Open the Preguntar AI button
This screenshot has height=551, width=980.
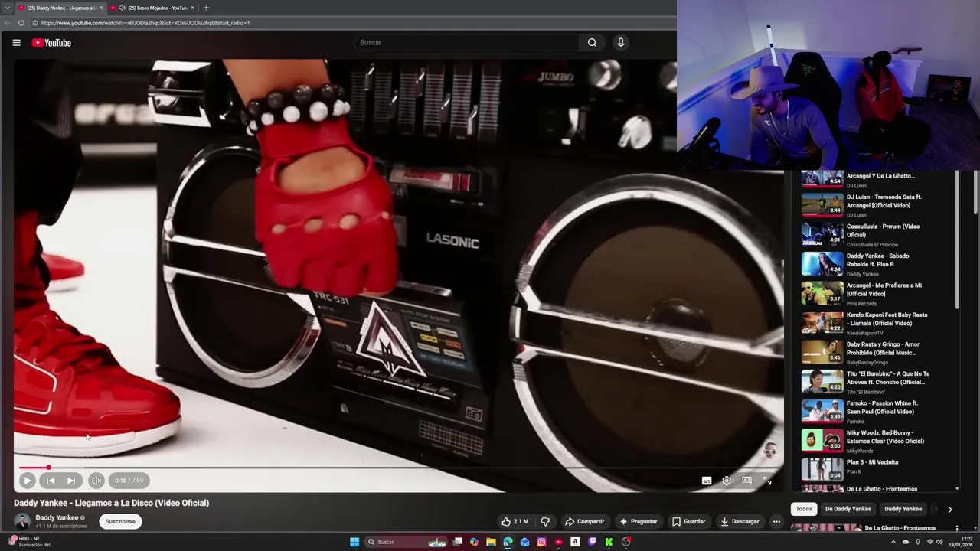[x=639, y=521]
